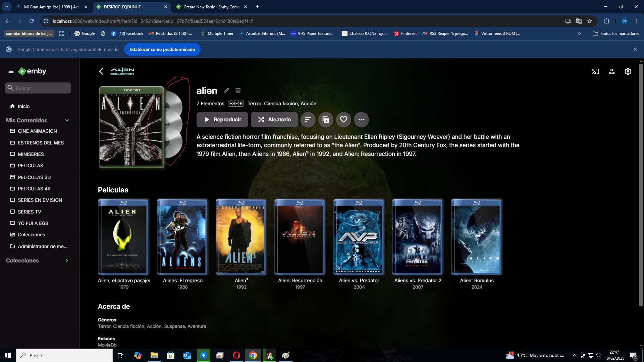Toggle the heart favorite button
Image resolution: width=644 pixels, height=362 pixels.
tap(343, 120)
